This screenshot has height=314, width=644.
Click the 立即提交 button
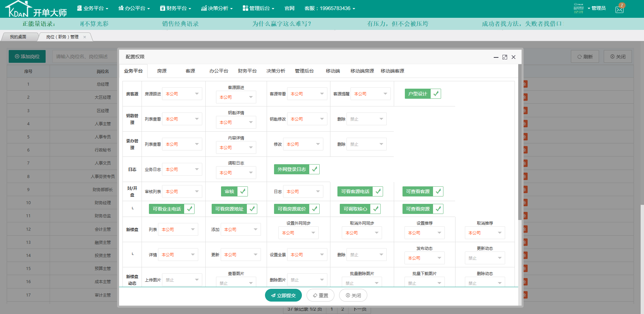pyautogui.click(x=283, y=295)
